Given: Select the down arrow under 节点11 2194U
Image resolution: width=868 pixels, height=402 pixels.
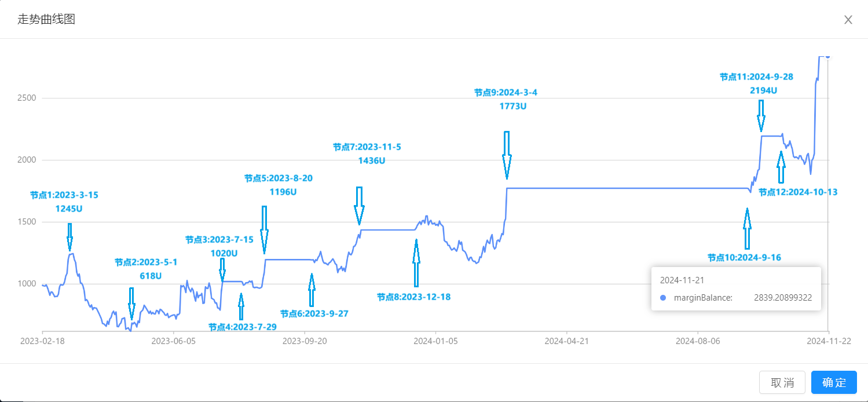Looking at the screenshot, I should (x=761, y=116).
